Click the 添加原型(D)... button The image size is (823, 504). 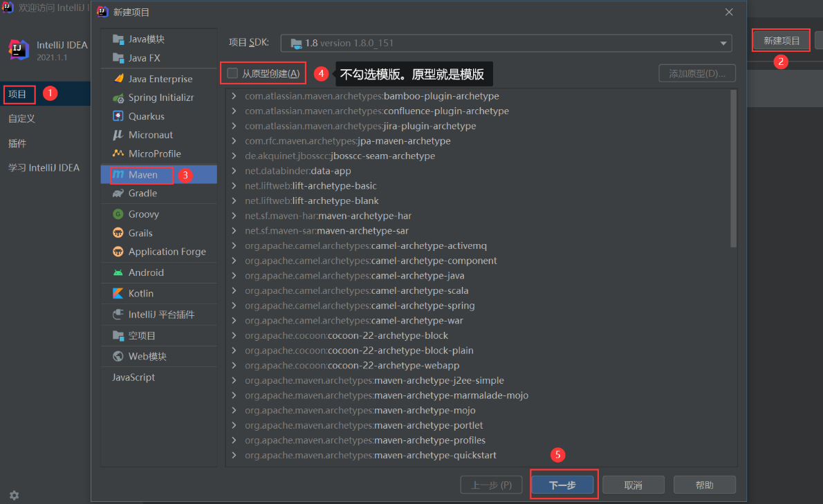tap(697, 73)
